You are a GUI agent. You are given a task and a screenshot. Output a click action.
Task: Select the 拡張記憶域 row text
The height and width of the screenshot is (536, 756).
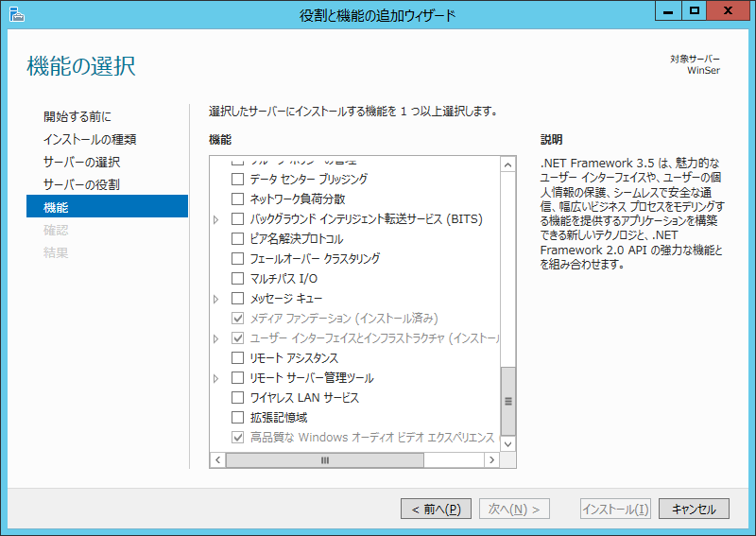coord(279,417)
